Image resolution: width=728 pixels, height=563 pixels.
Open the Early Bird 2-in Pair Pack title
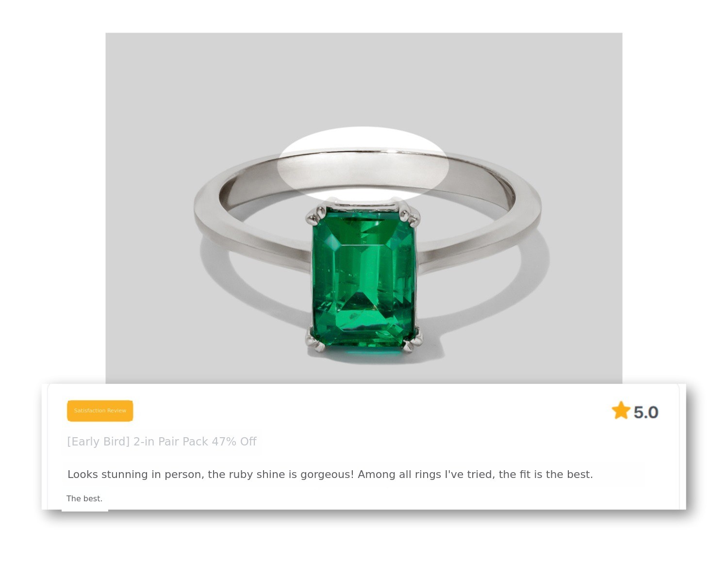(162, 442)
